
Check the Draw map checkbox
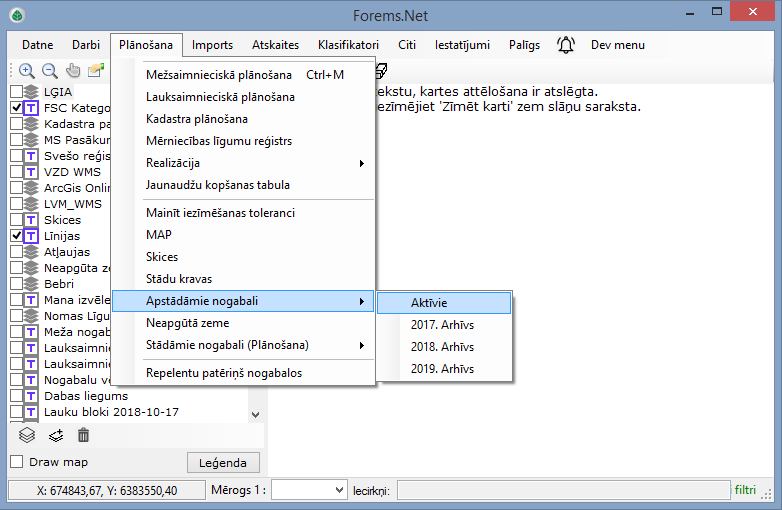point(16,462)
